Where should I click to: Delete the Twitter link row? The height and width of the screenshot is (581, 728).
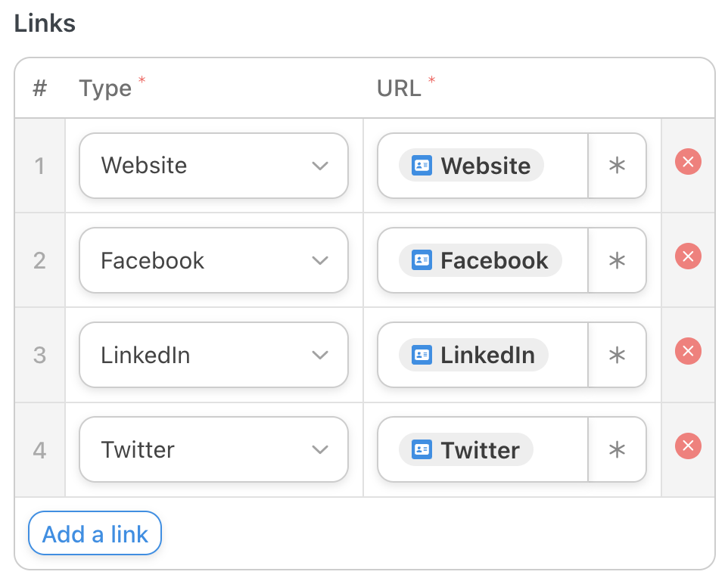pyautogui.click(x=688, y=446)
